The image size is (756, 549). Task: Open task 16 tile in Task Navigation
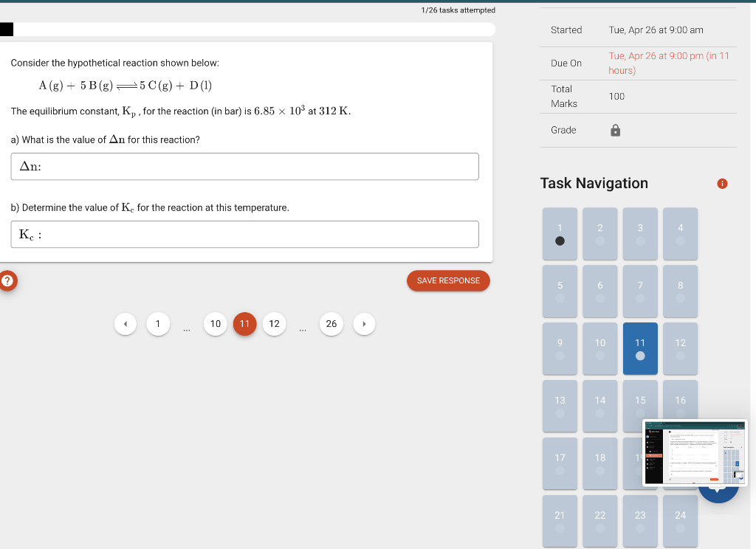pos(680,400)
